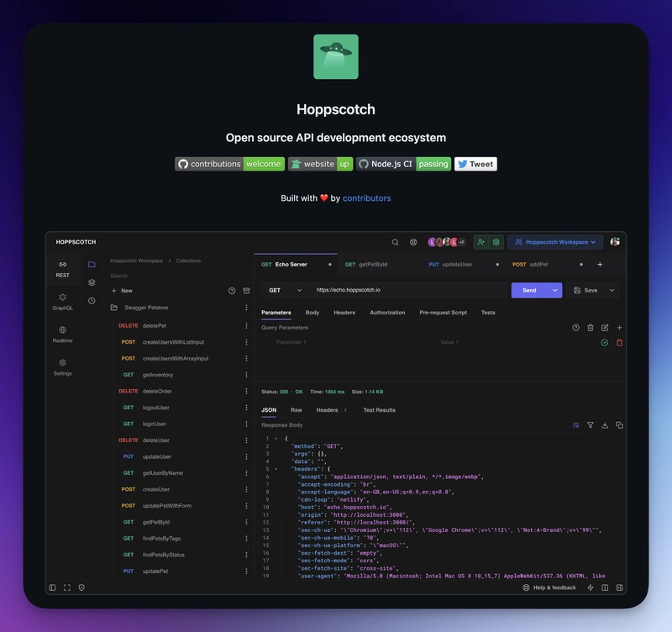The height and width of the screenshot is (632, 672).
Task: Click the Tweet badge
Action: (475, 164)
